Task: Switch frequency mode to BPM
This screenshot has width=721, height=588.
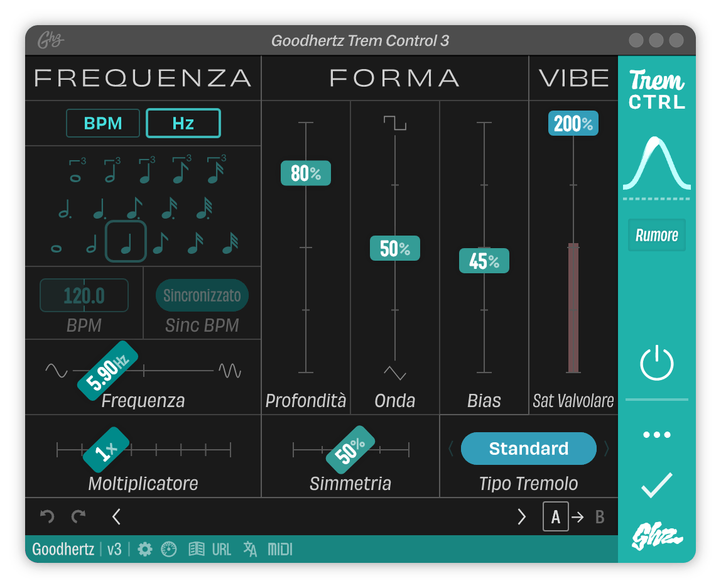Action: click(x=103, y=123)
